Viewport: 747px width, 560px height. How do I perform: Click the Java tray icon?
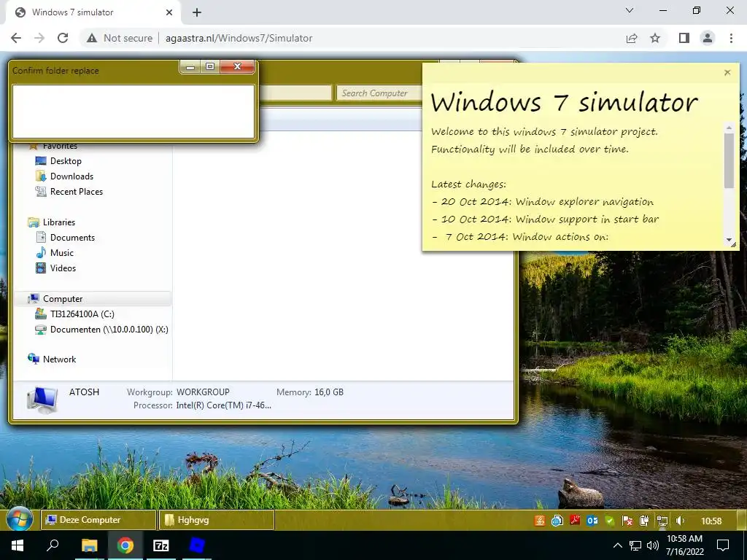(x=539, y=521)
